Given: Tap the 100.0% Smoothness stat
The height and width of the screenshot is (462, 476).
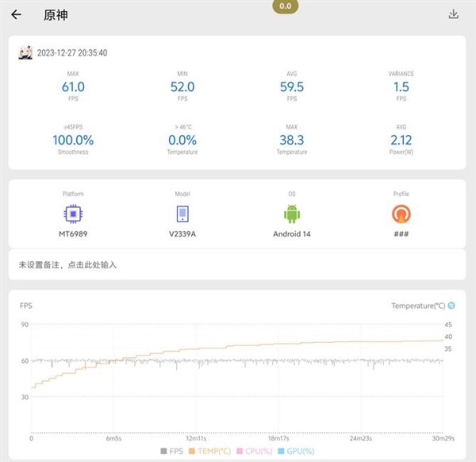Looking at the screenshot, I should tap(73, 139).
